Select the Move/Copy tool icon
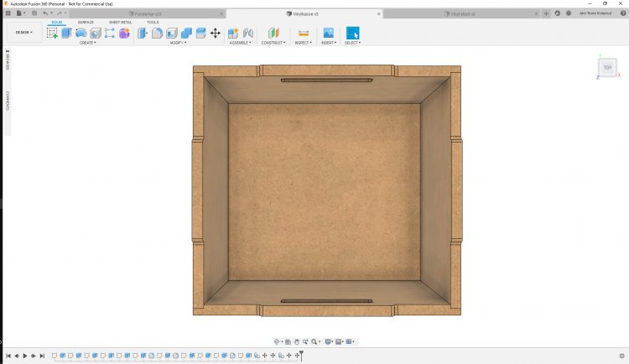 point(215,33)
